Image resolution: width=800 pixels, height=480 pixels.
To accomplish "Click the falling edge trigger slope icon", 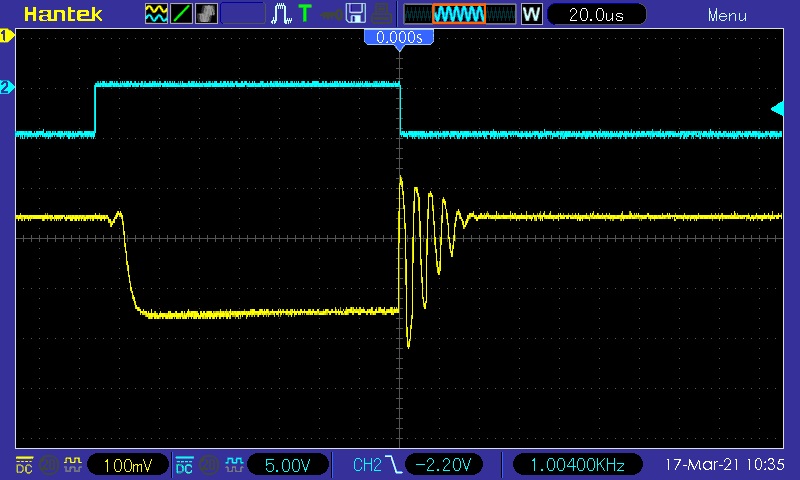I will point(394,465).
